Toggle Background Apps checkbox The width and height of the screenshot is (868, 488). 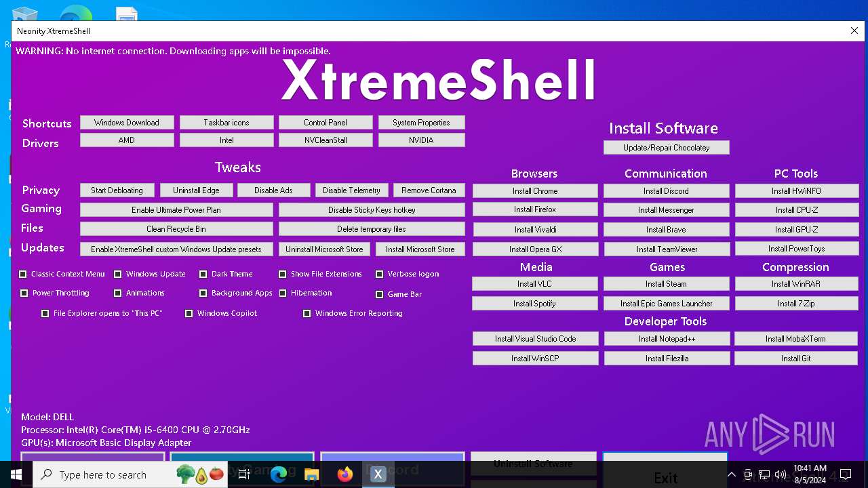(x=203, y=293)
